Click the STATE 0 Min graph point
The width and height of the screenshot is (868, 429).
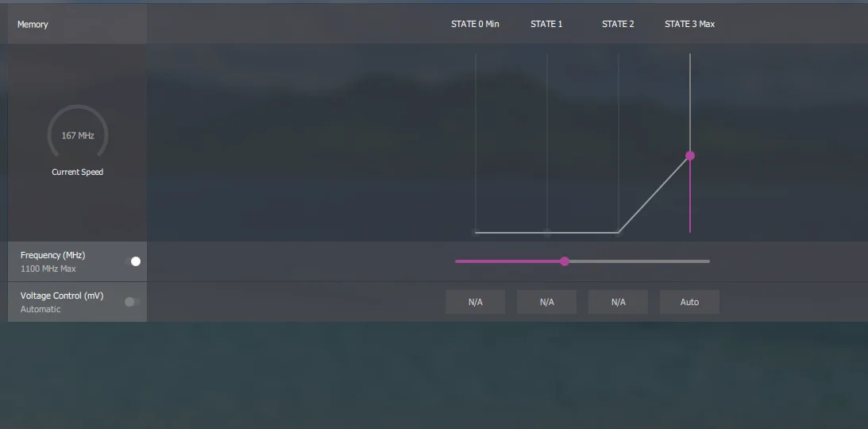point(476,233)
